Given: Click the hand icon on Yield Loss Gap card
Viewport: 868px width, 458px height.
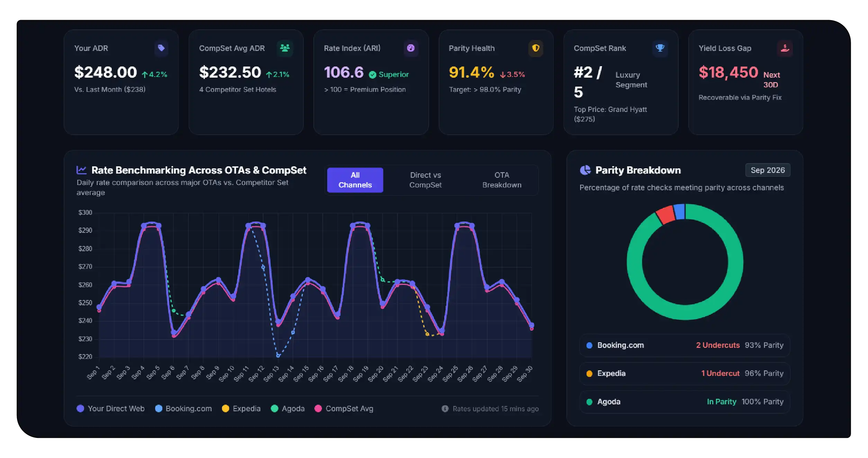Looking at the screenshot, I should [x=785, y=48].
